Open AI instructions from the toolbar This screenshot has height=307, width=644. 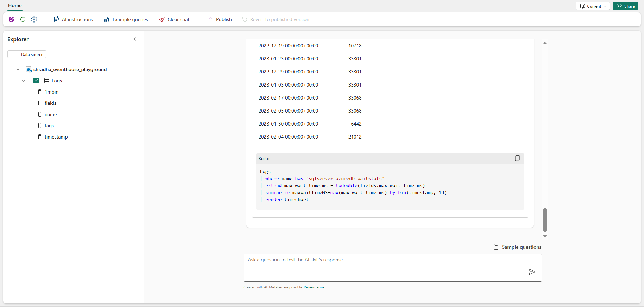tap(73, 19)
